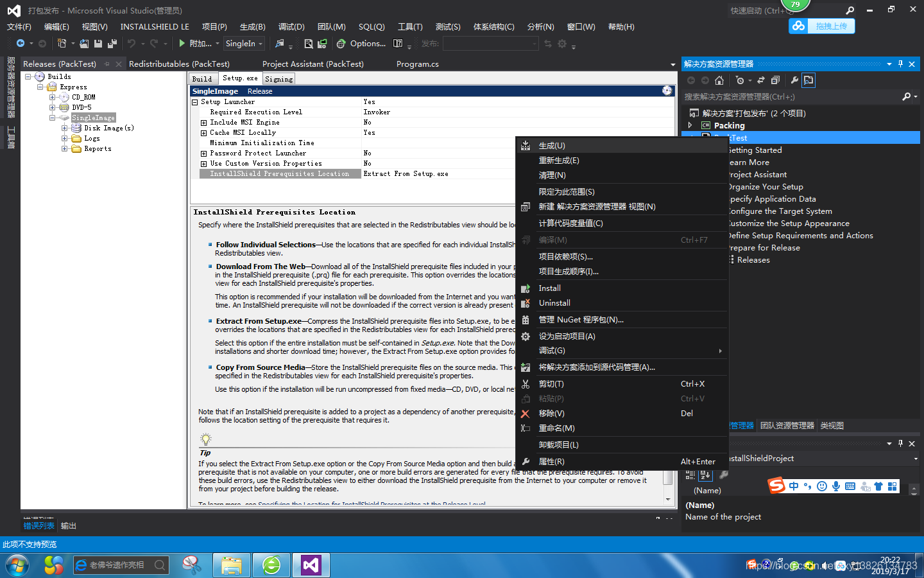924x578 pixels.
Task: Click the sync with active document icon
Action: coord(761,80)
